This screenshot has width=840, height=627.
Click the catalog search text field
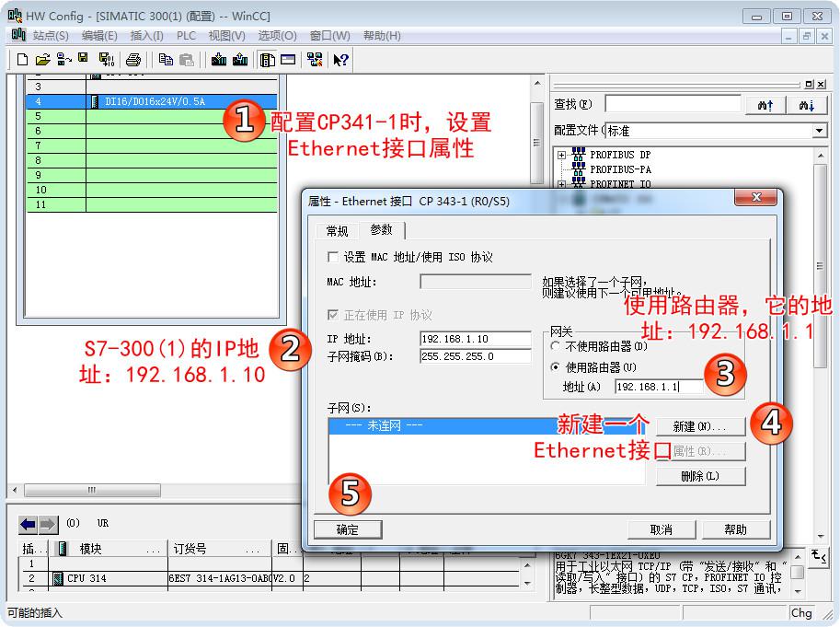673,103
